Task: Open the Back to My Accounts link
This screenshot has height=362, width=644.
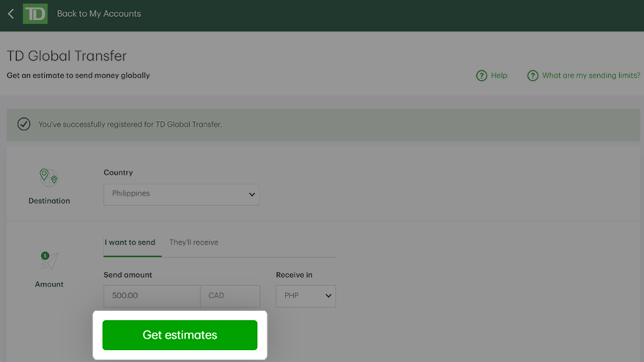Action: click(99, 14)
